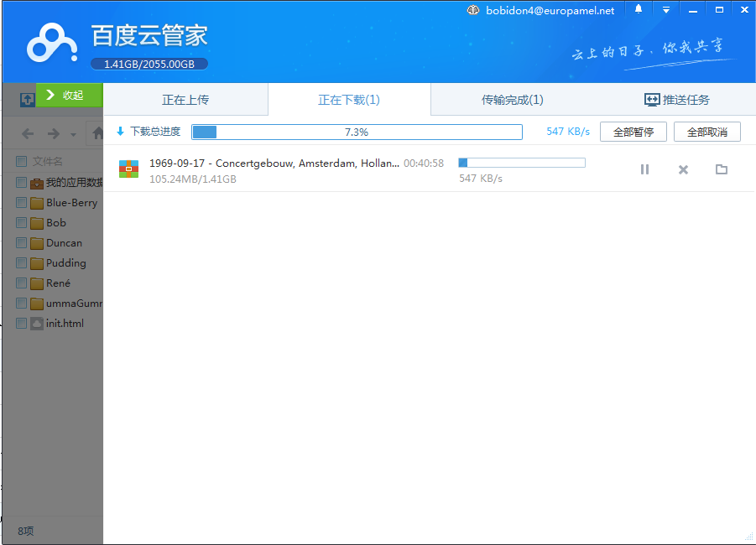Click the upload icon beside the collapse button
The width and height of the screenshot is (756, 545).
click(x=27, y=99)
